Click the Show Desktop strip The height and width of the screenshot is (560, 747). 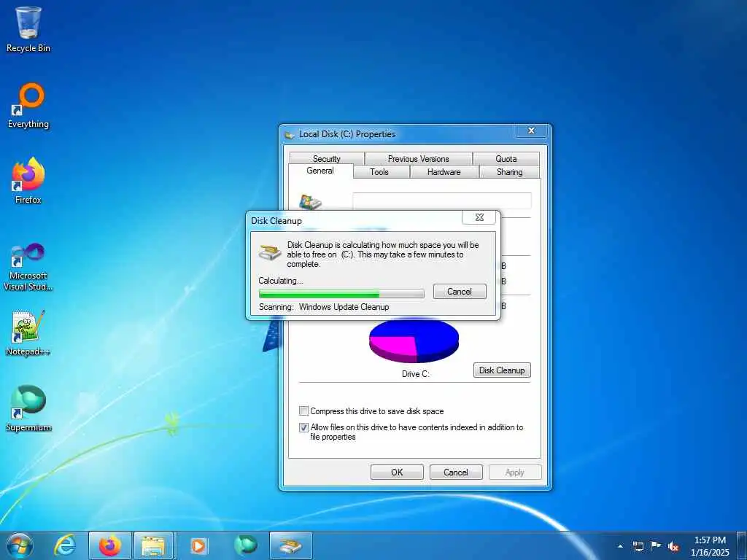tap(742, 545)
